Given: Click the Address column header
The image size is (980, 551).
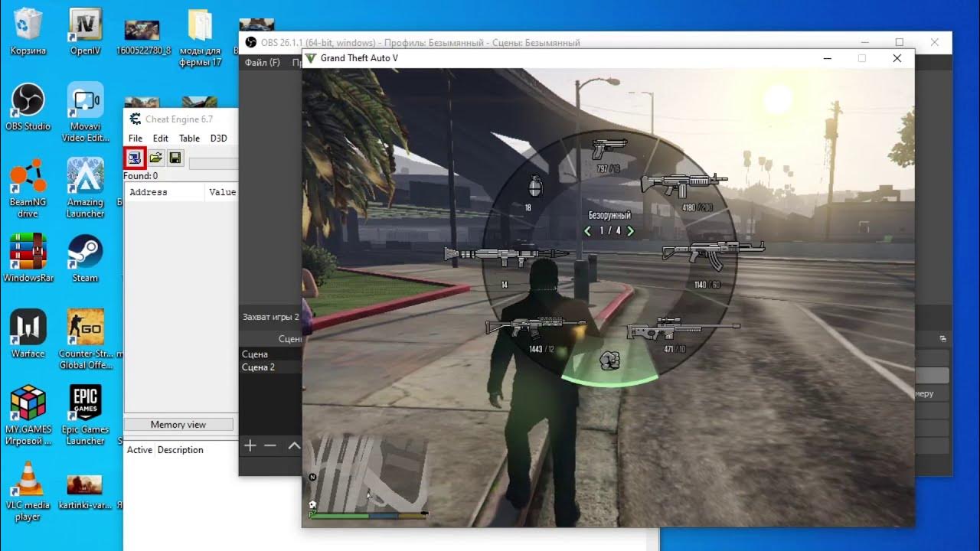Looking at the screenshot, I should click(165, 192).
